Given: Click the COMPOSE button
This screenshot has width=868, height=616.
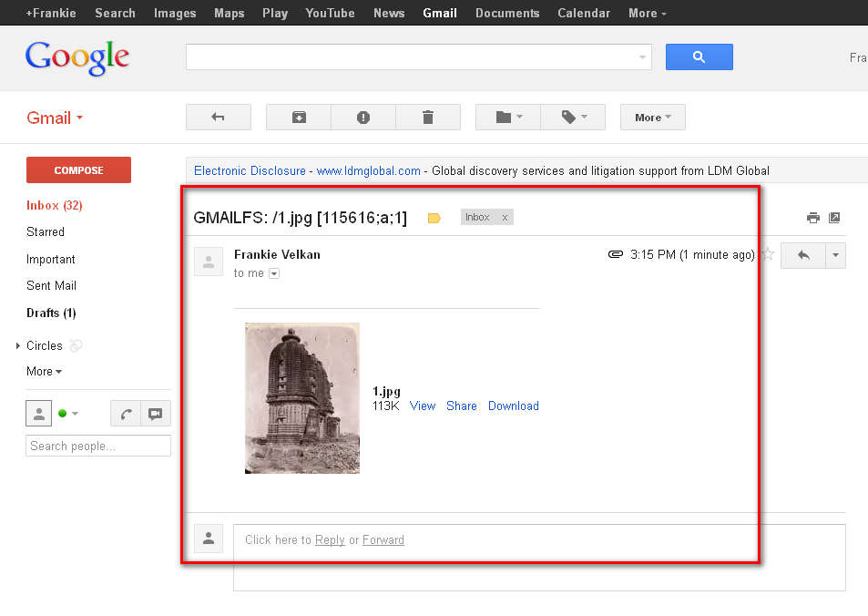Looking at the screenshot, I should 78,170.
